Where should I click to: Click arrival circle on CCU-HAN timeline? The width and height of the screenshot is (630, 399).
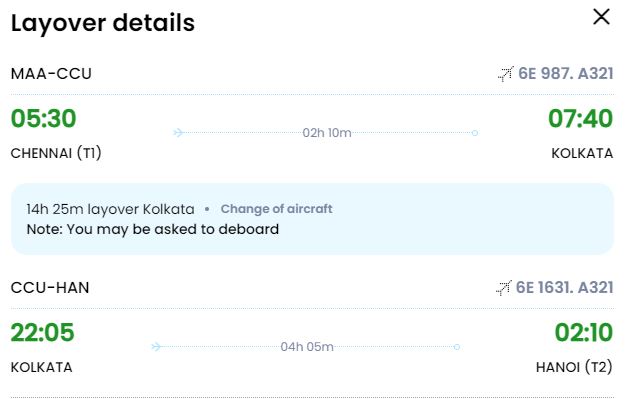point(456,347)
